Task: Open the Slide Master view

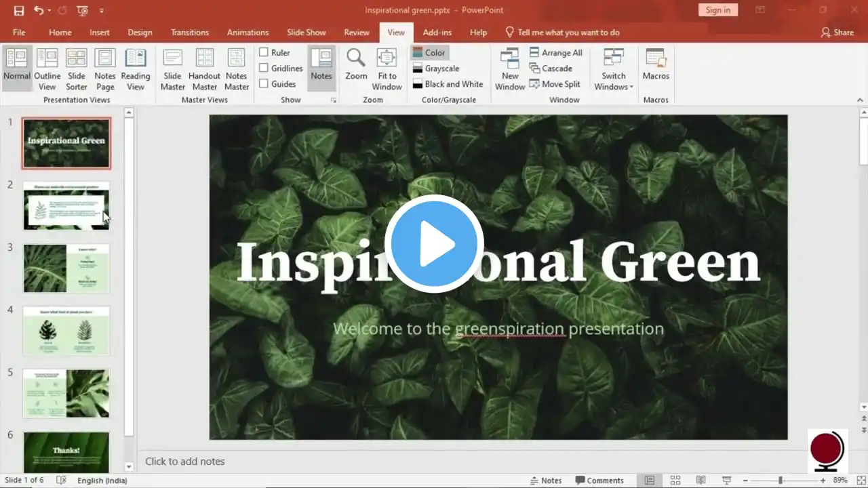Action: 173,68
